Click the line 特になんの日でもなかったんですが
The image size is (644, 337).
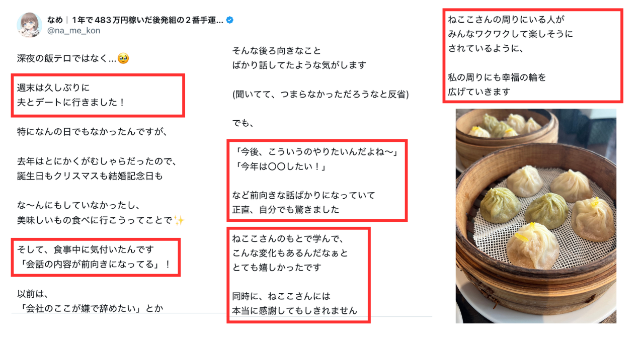pyautogui.click(x=92, y=132)
